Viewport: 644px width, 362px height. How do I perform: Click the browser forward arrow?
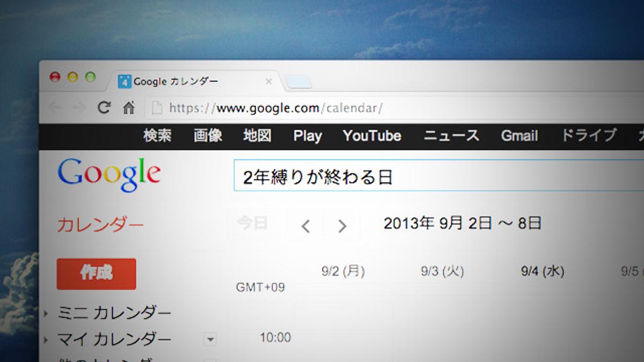[79, 108]
